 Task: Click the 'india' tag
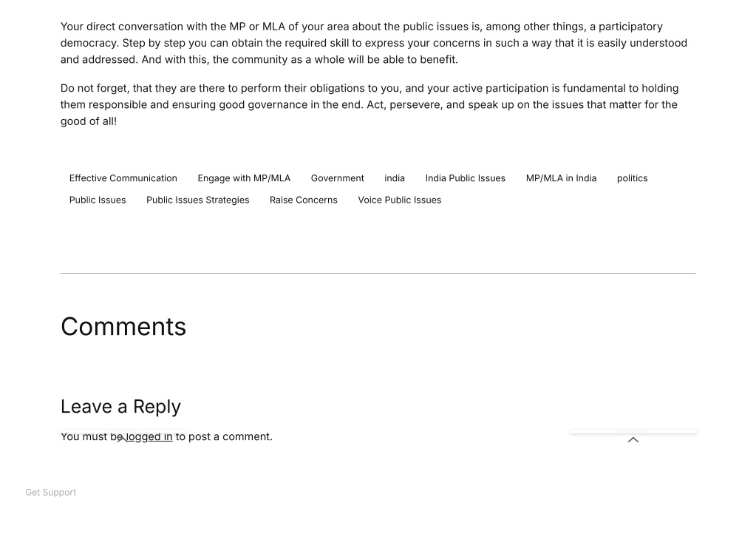395,178
